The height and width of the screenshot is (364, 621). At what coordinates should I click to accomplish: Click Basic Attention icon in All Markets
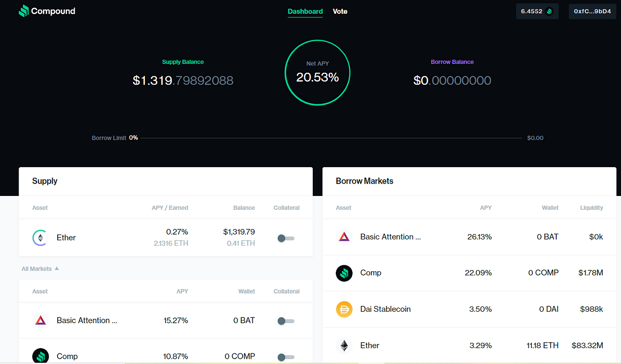pyautogui.click(x=41, y=321)
